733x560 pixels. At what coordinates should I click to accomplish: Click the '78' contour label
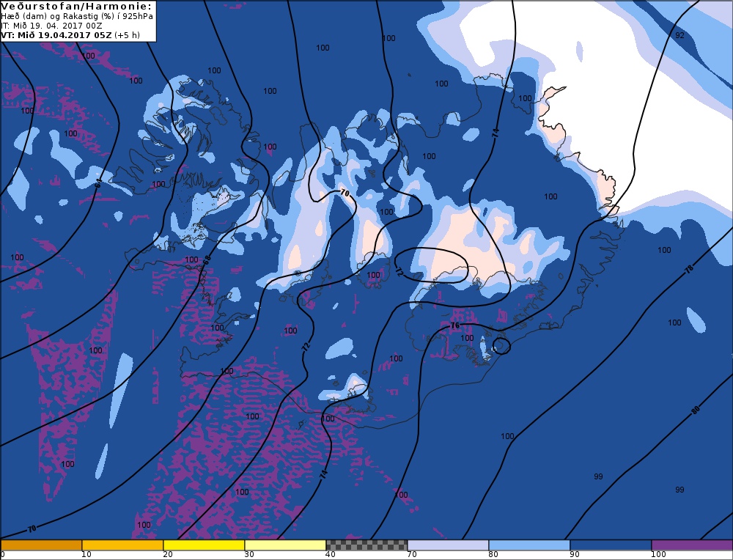(x=689, y=269)
